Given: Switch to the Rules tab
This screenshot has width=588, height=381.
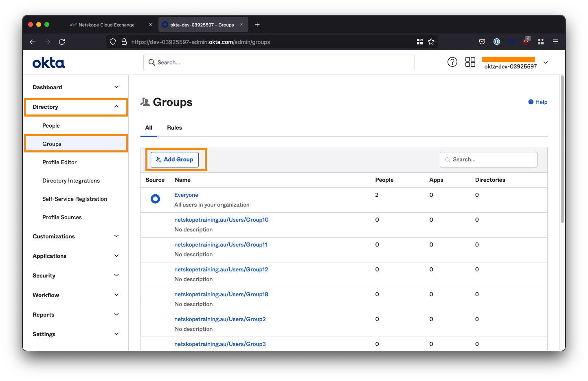Looking at the screenshot, I should [174, 128].
